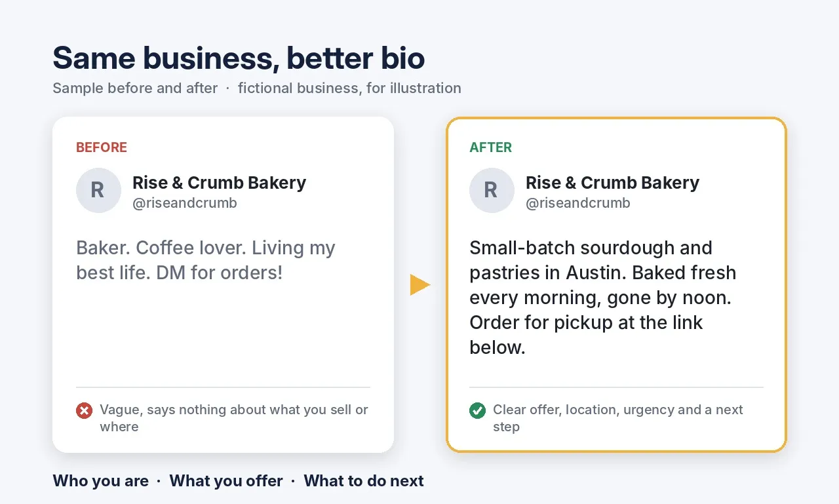Click the R avatar in the After card

pos(492,190)
